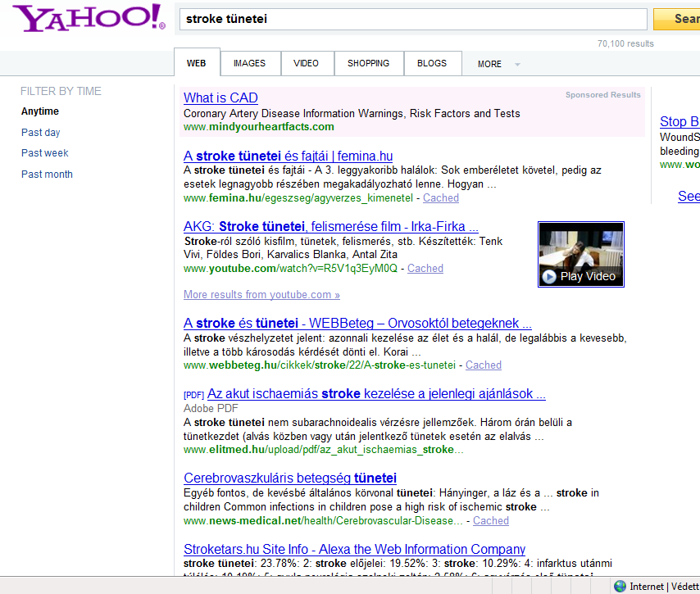Viewport: 700px width, 594px height.
Task: Click the '70,100 results' count text
Action: coord(625,43)
